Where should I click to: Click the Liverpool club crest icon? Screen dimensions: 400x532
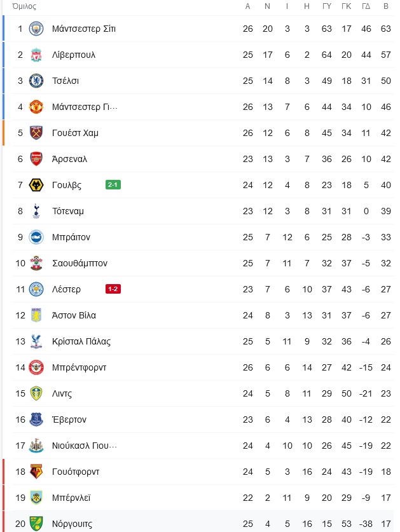pyautogui.click(x=36, y=55)
